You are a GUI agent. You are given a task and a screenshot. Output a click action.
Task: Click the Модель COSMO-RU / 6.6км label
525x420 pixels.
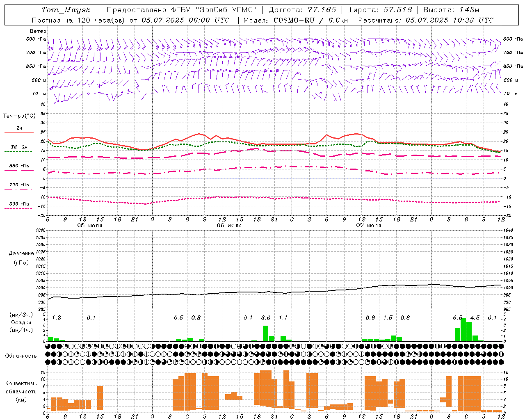point(295,20)
